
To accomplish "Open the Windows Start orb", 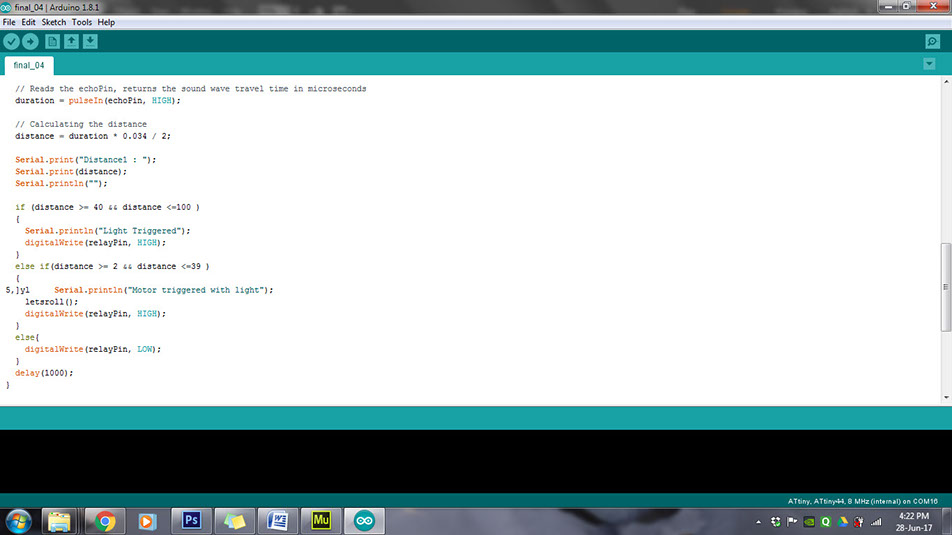I will 19,521.
